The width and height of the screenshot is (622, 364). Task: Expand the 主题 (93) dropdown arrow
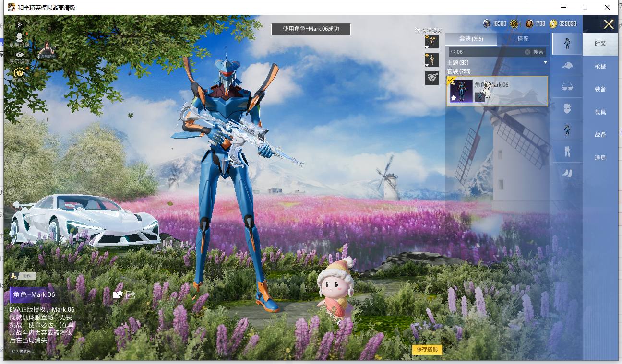[x=545, y=63]
